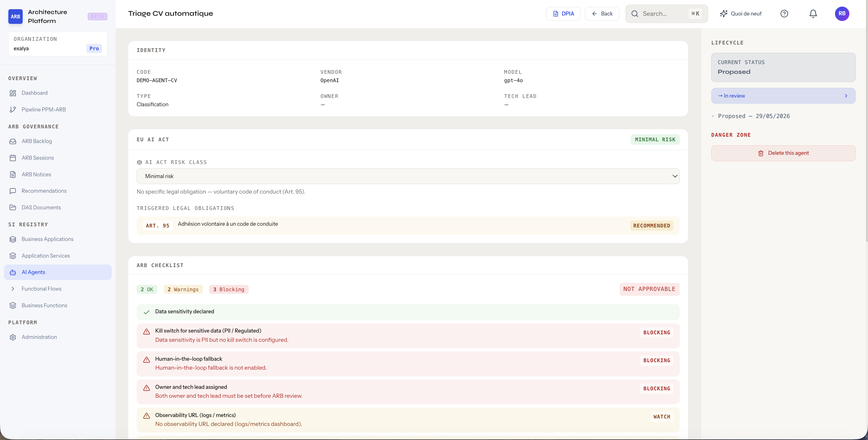868x440 pixels.
Task: Open Business Applications registry
Action: (58, 239)
